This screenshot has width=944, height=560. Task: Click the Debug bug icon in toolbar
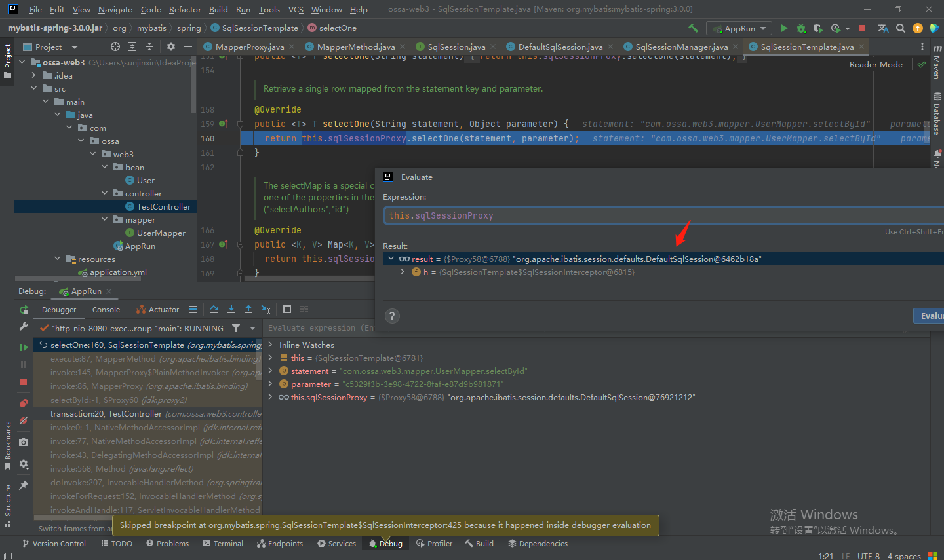pos(801,28)
